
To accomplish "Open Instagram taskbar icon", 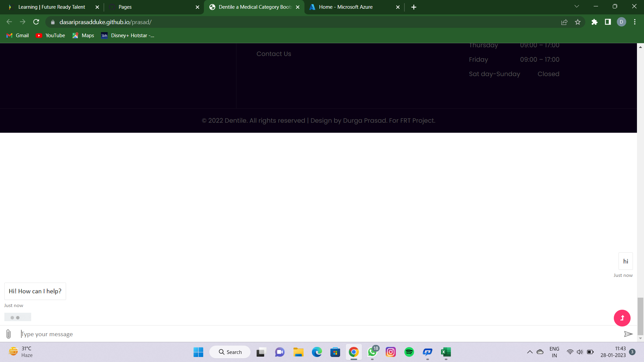I will click(391, 352).
